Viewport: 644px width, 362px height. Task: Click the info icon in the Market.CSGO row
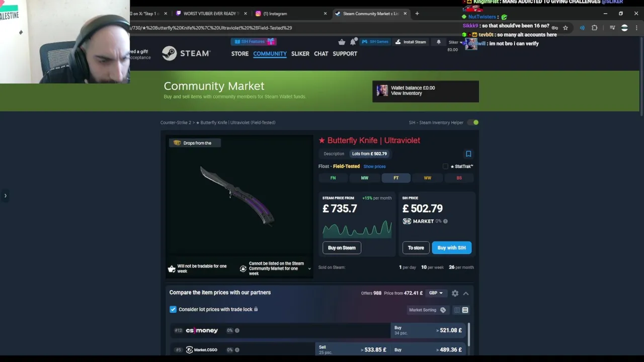[237, 350]
